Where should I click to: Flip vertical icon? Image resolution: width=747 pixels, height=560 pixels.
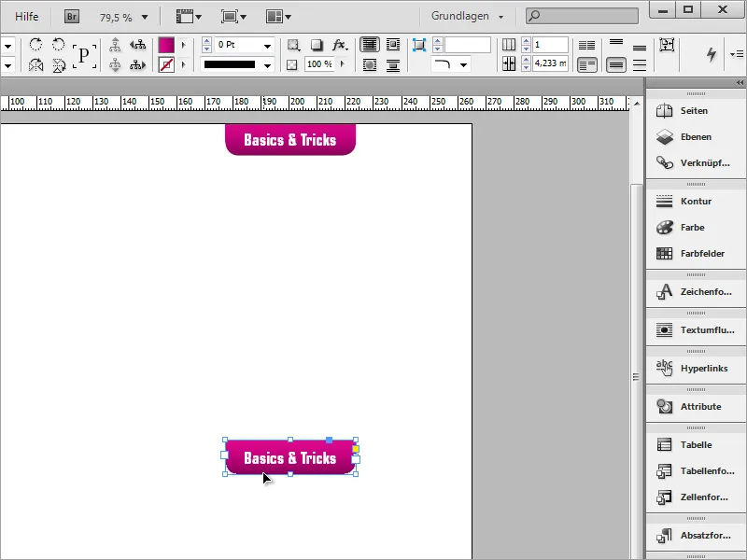(58, 64)
